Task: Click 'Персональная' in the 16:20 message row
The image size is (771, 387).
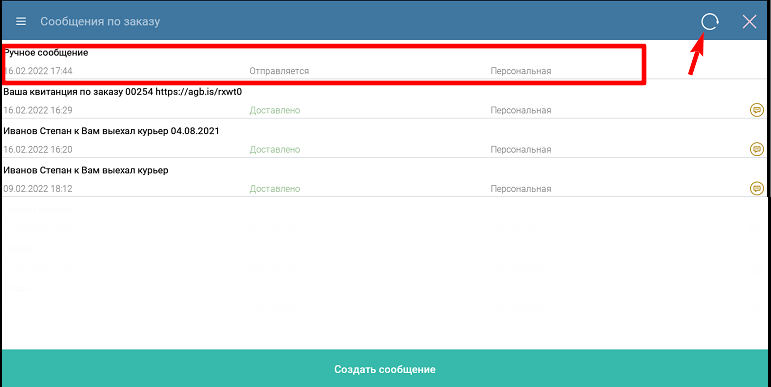Action: pos(521,149)
